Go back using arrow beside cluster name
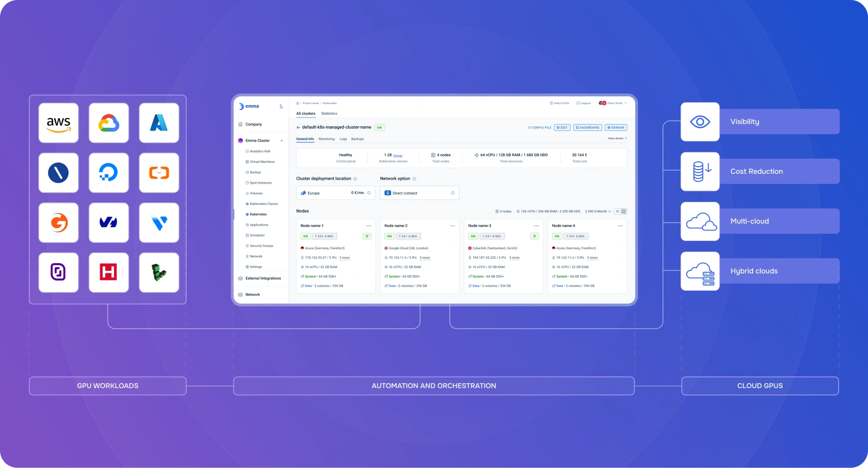 point(298,128)
